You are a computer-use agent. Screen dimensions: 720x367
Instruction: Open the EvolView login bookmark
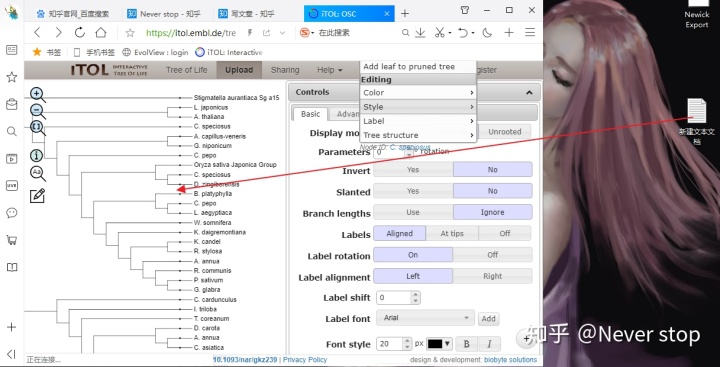155,52
